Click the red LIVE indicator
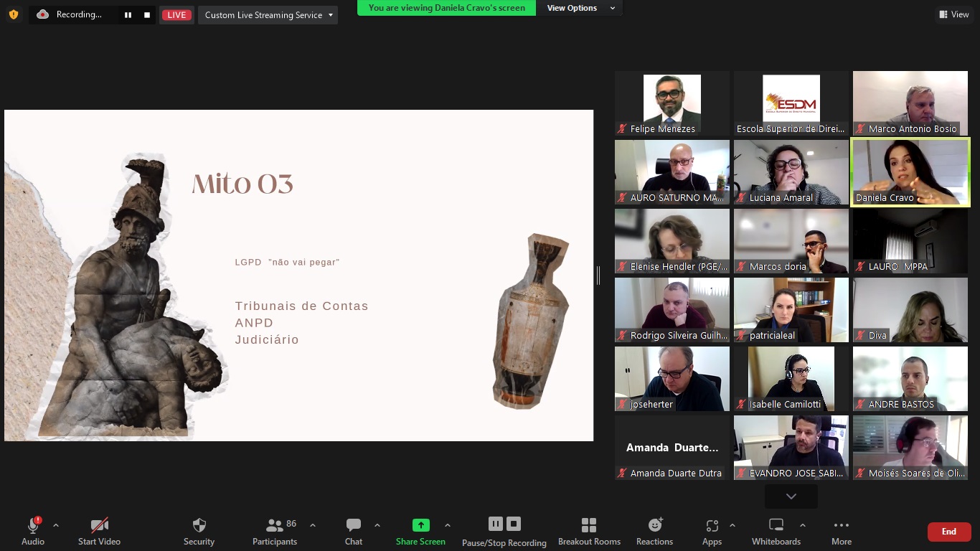Screen dimensions: 980x551 click(x=176, y=15)
